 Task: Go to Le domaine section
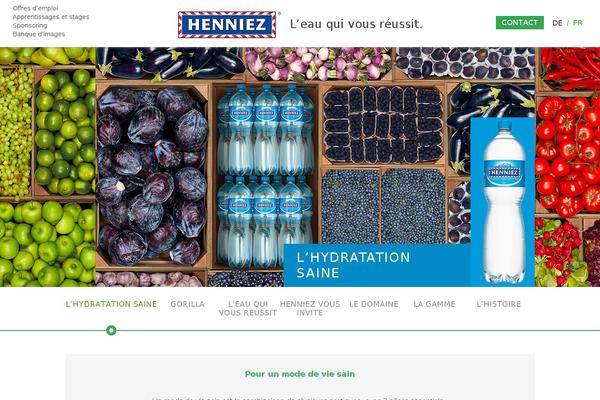pos(374,304)
